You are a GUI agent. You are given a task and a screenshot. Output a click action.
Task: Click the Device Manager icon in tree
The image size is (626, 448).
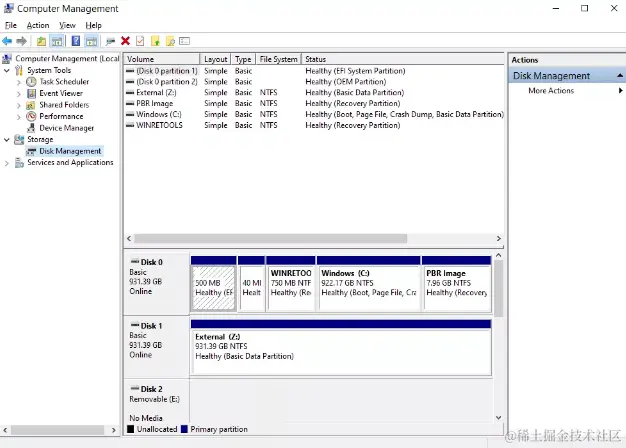(31, 128)
